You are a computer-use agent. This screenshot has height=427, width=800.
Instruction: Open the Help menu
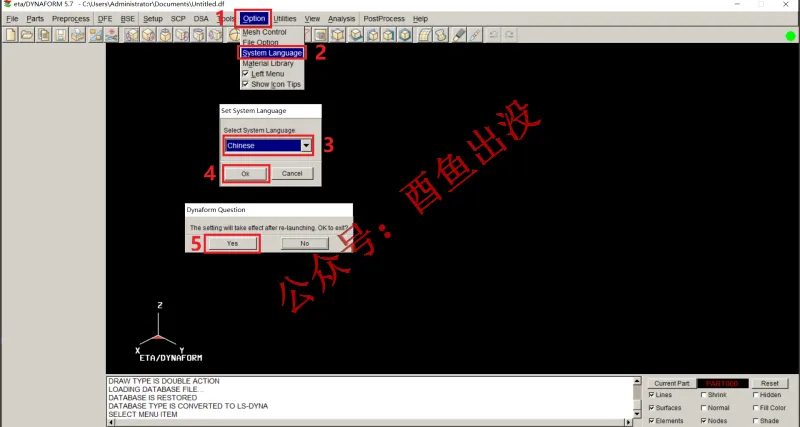(x=420, y=19)
